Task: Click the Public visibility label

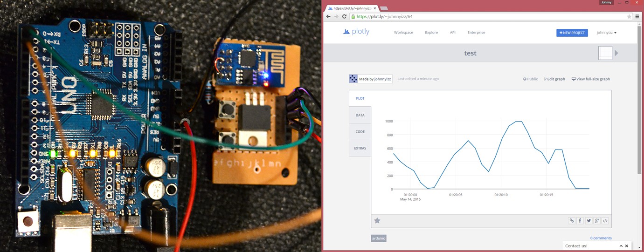Action: (x=530, y=79)
